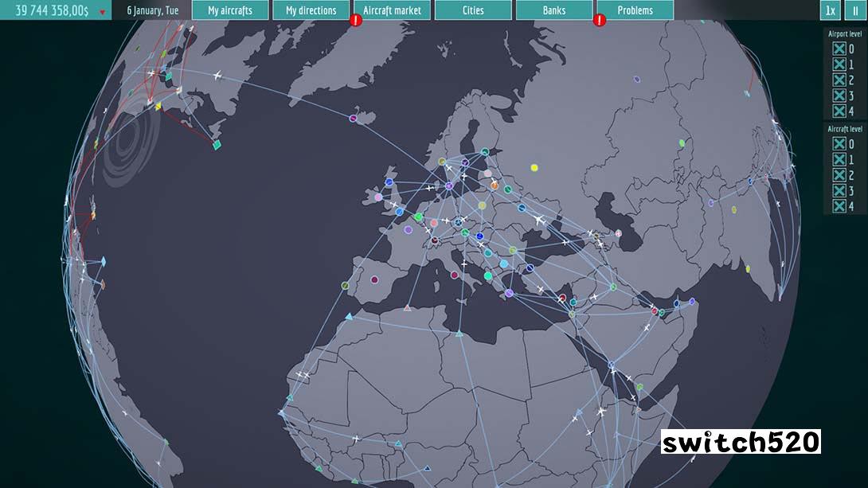Image resolution: width=868 pixels, height=488 pixels.
Task: Select the purple city marker in western France
Action: coord(408,229)
